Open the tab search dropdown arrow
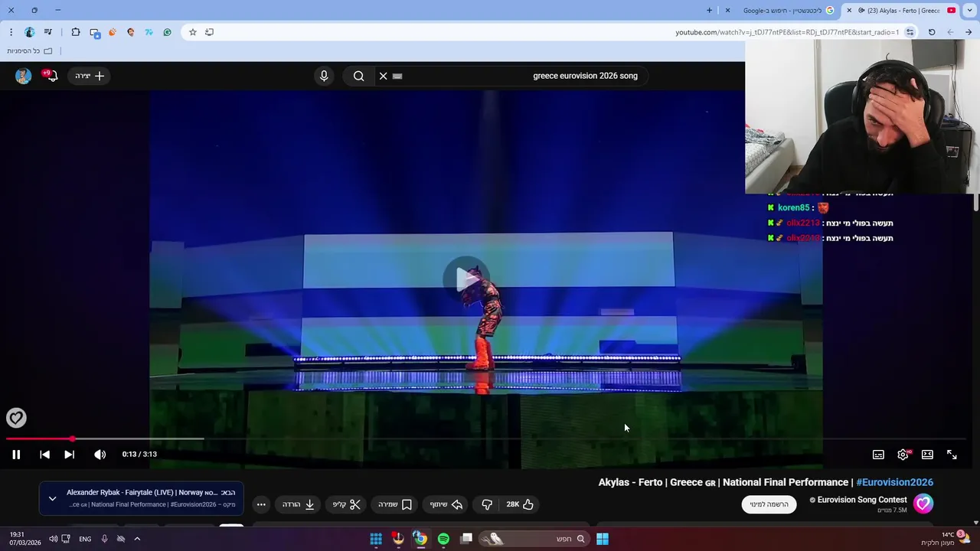This screenshot has height=551, width=980. pos(969,11)
